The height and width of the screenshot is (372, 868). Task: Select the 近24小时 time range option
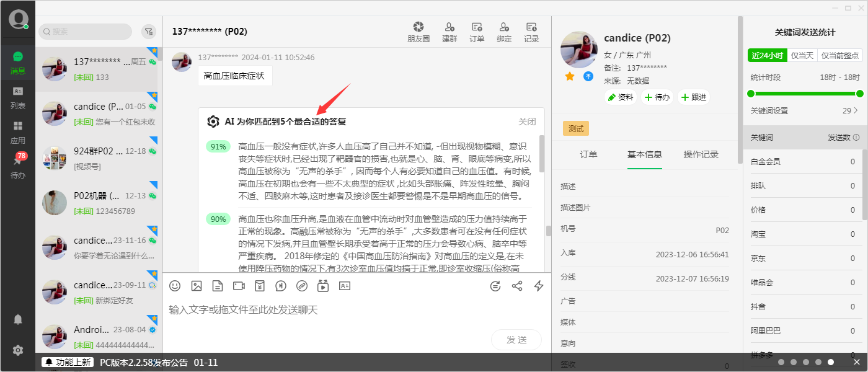tap(767, 55)
